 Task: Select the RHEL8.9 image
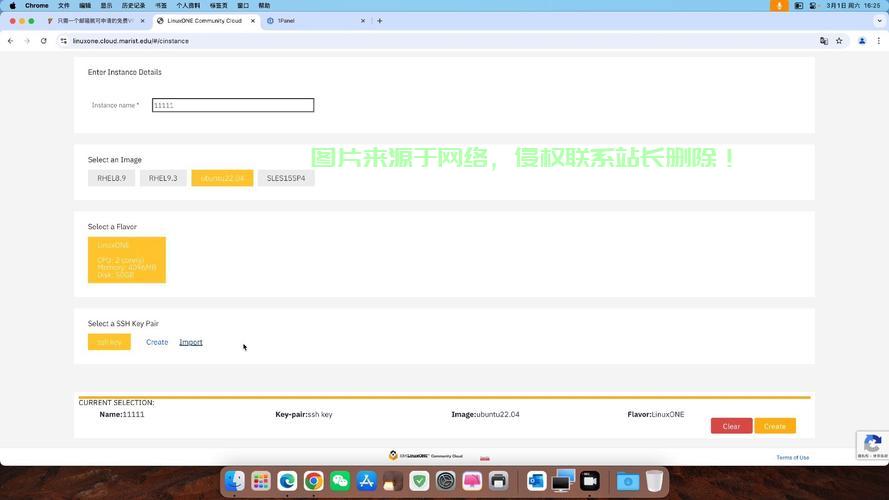[111, 178]
